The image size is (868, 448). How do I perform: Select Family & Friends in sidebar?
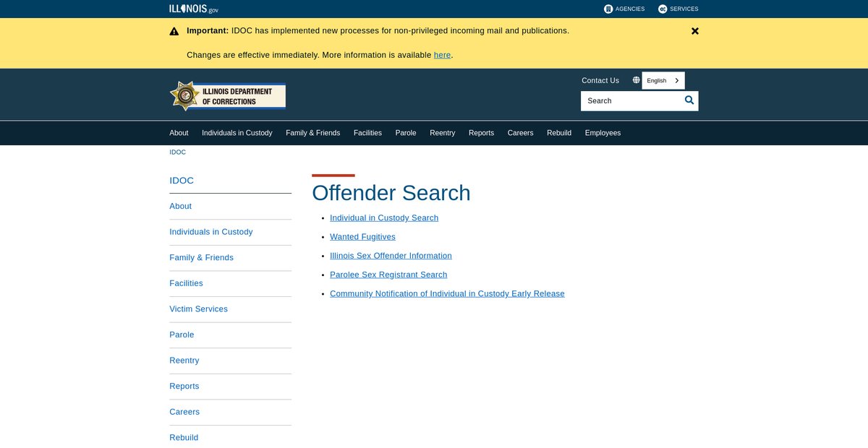(x=201, y=258)
